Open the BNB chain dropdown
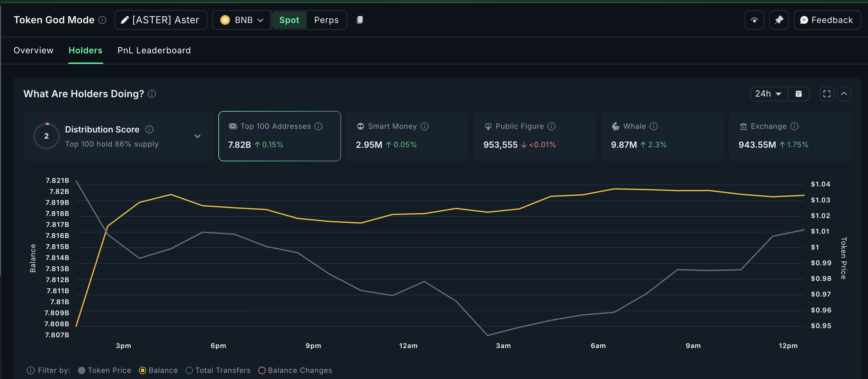Viewport: 868px width, 379px height. coord(242,20)
